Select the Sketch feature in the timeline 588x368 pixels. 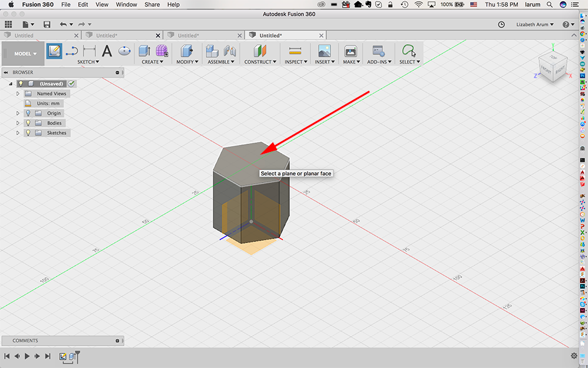coord(63,356)
